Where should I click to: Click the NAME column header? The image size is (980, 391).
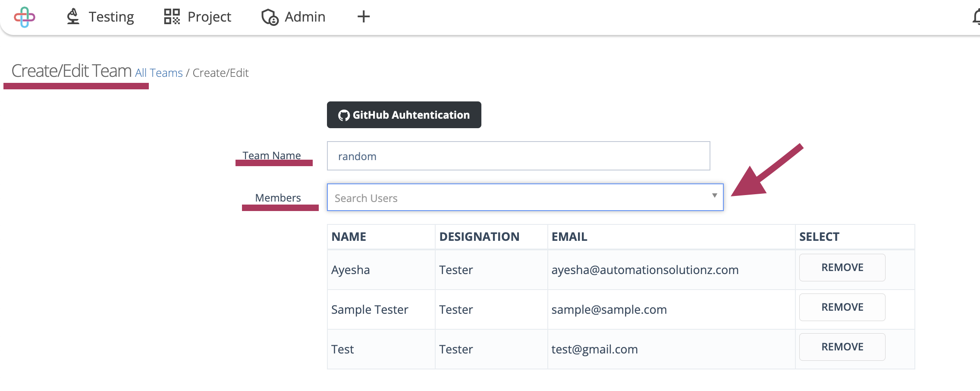(x=349, y=236)
